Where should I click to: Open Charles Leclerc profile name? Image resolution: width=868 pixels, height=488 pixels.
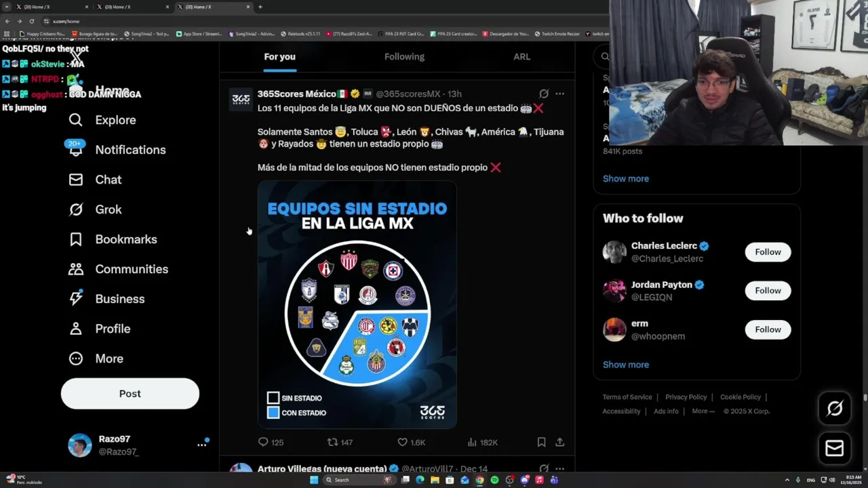[x=664, y=246]
